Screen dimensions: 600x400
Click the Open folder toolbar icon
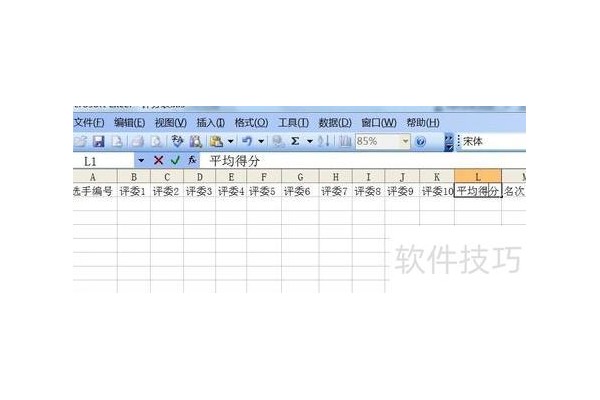click(x=80, y=142)
